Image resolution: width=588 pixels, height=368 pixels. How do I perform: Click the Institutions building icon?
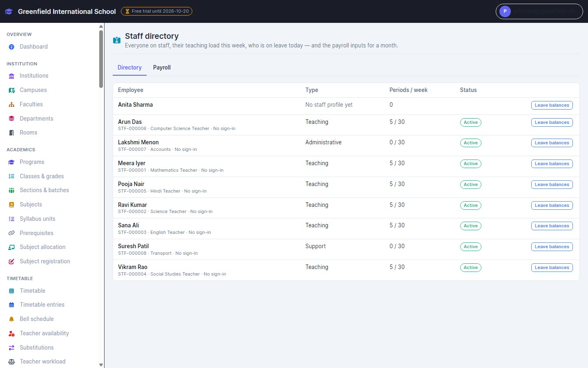(11, 76)
